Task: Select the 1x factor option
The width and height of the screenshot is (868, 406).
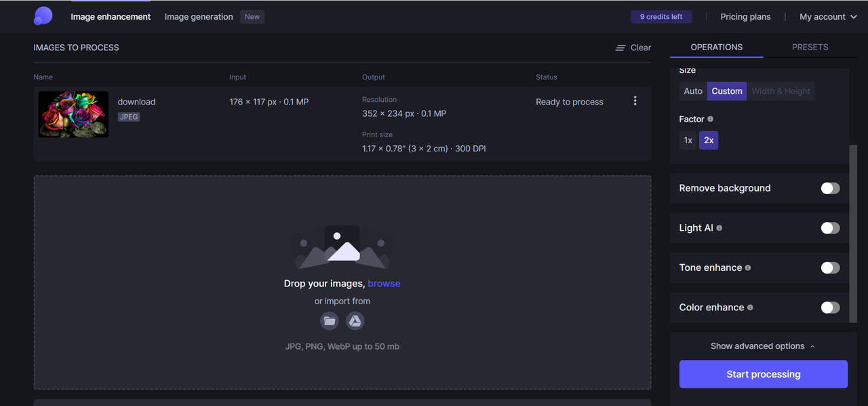Action: [x=688, y=141]
